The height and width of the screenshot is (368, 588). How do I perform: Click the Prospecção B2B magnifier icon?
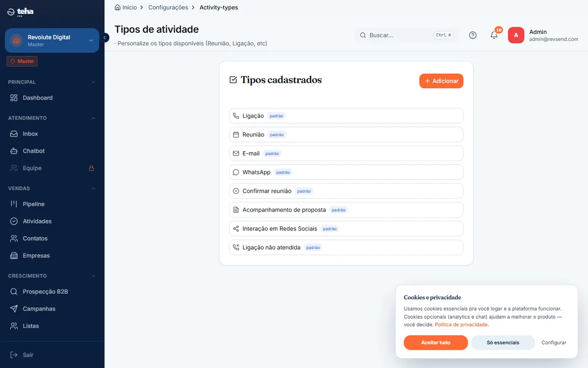[14, 292]
